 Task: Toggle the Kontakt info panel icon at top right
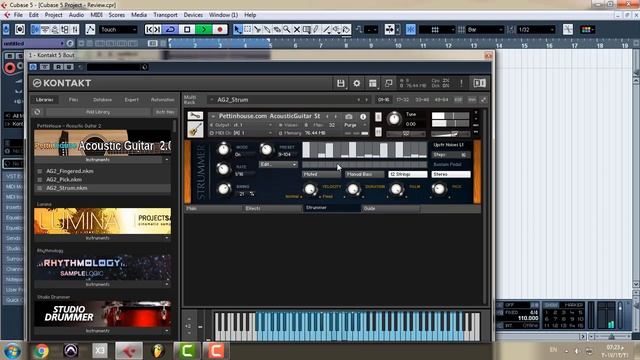(479, 83)
